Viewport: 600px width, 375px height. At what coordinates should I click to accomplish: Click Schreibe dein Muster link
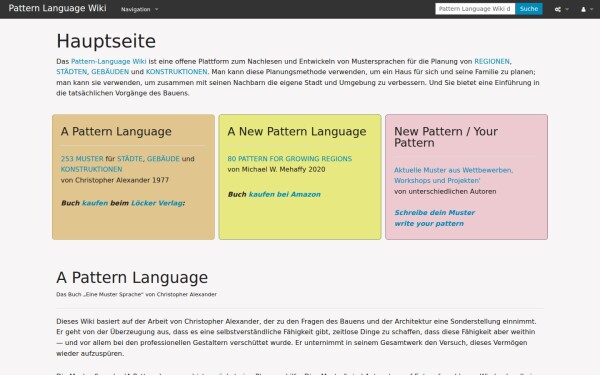pyautogui.click(x=435, y=212)
